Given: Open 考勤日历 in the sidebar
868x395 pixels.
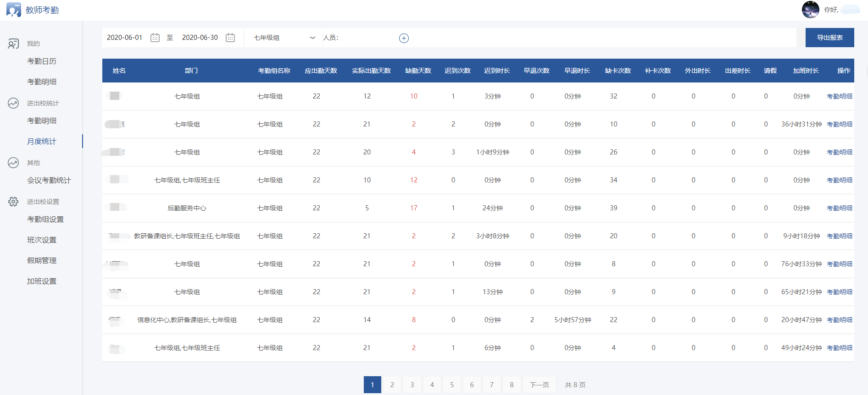Looking at the screenshot, I should (42, 61).
